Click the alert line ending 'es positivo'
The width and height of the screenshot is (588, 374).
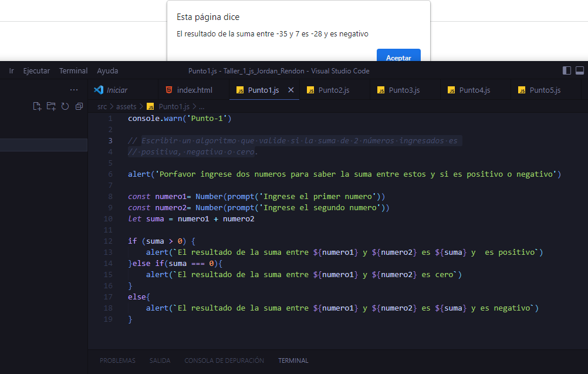point(344,252)
